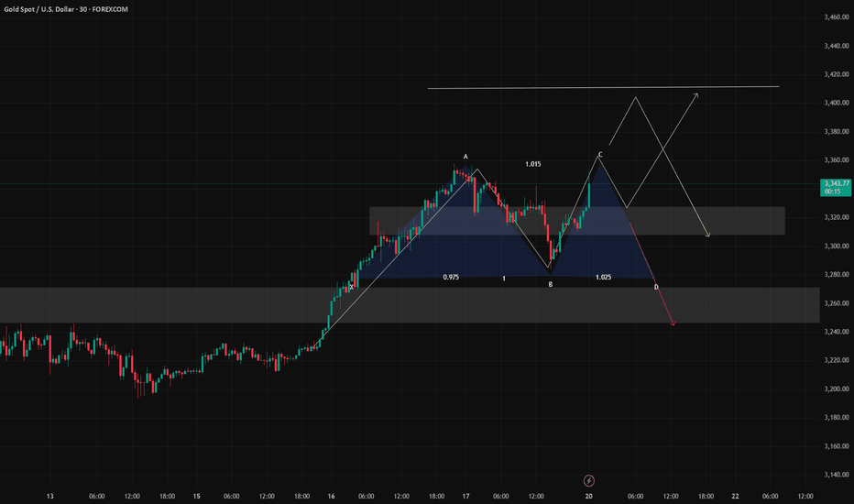Click the 3,440.00 price axis label
The image size is (854, 504).
[x=836, y=46]
